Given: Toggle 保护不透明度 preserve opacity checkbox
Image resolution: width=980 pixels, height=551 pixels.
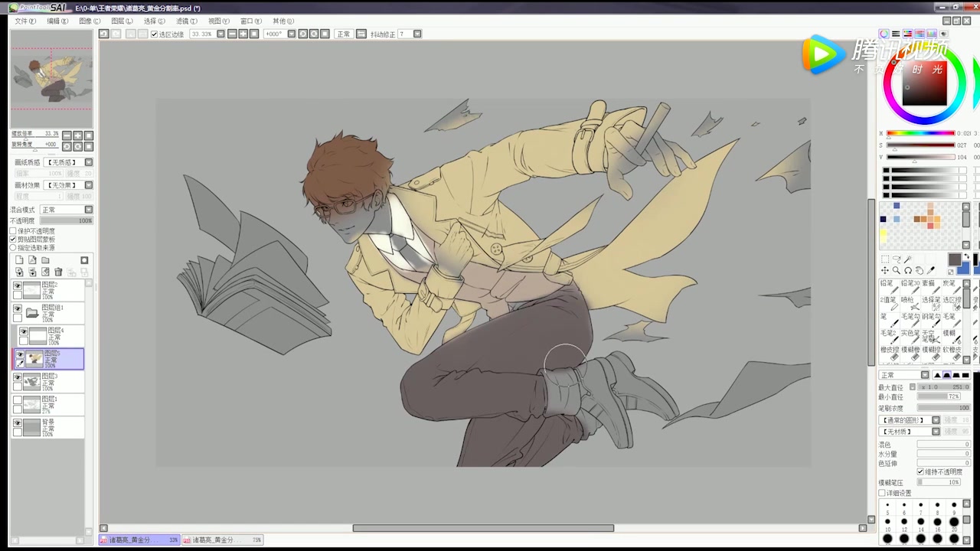Looking at the screenshot, I should coord(13,231).
